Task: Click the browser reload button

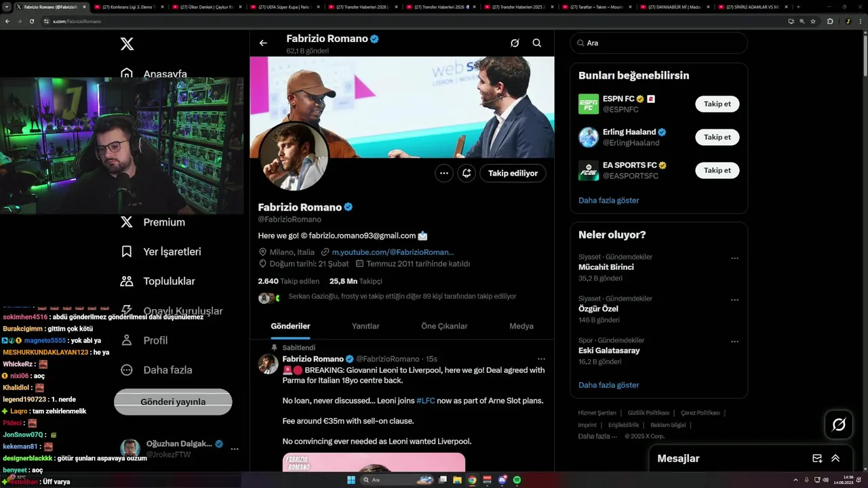Action: (x=31, y=21)
